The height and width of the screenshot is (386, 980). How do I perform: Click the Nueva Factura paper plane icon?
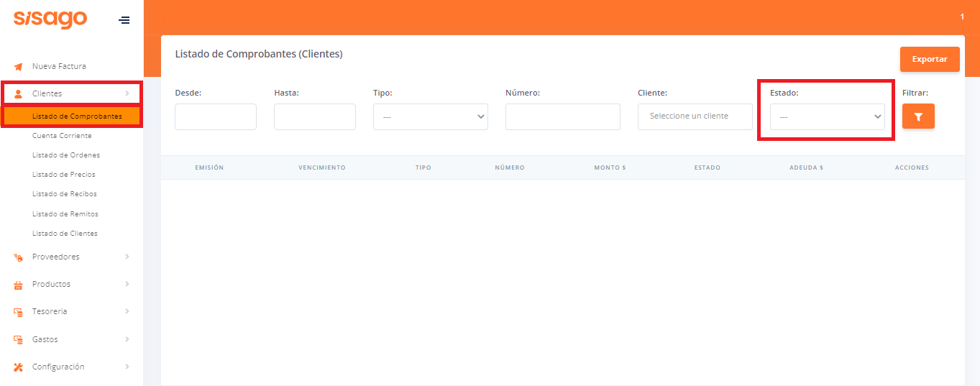(19, 67)
